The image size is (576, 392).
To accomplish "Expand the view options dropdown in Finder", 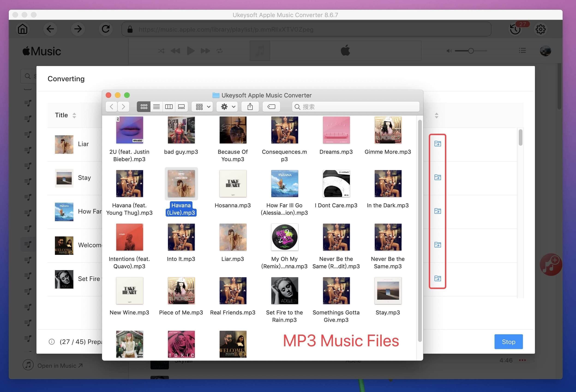I will pyautogui.click(x=202, y=106).
